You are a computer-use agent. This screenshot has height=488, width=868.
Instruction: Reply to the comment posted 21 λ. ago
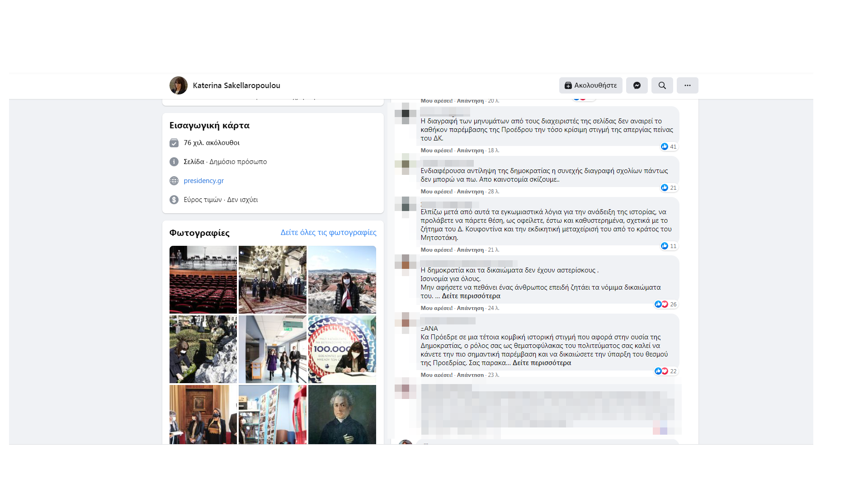pos(470,250)
